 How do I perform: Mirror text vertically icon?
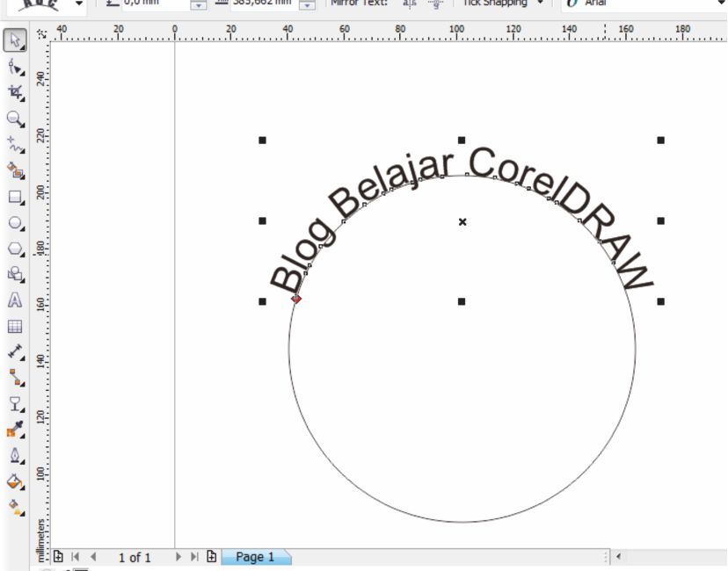435,4
